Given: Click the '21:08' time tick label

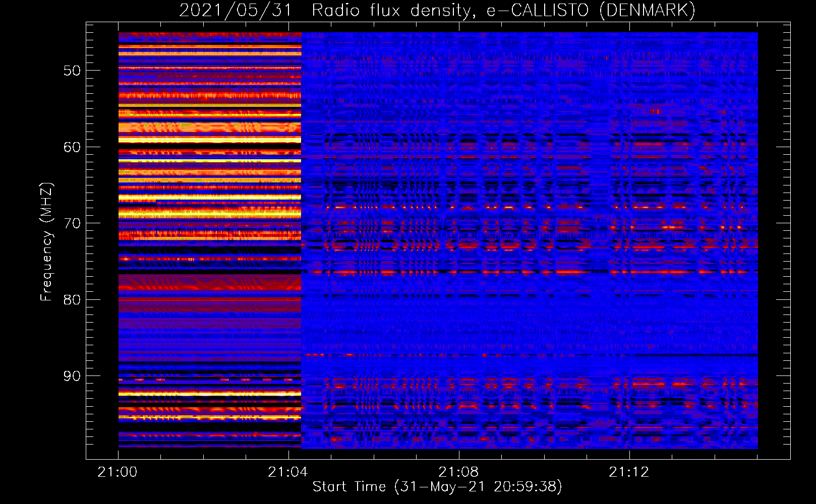Looking at the screenshot, I should [458, 472].
